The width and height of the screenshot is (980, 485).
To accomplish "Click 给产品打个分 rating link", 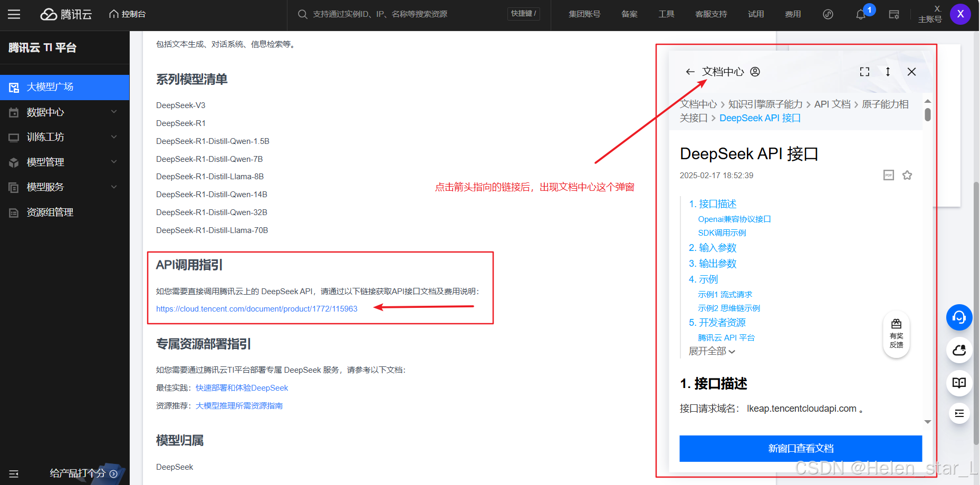I will (x=83, y=473).
